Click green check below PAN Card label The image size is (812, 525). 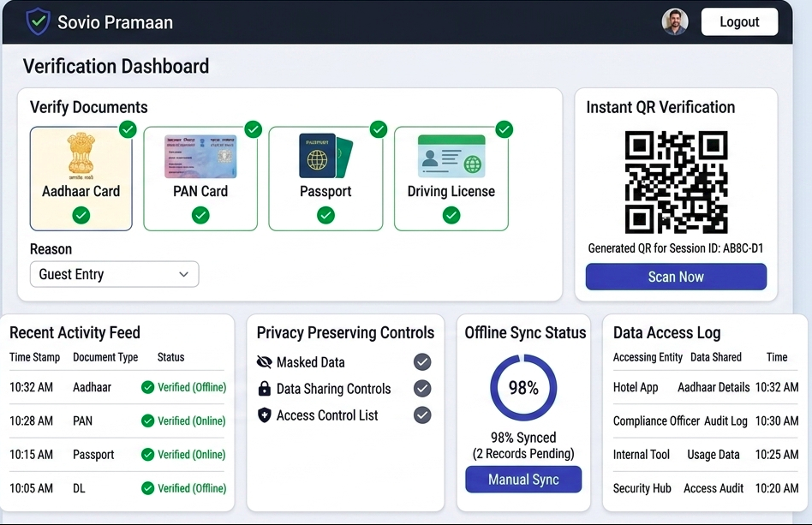(200, 215)
